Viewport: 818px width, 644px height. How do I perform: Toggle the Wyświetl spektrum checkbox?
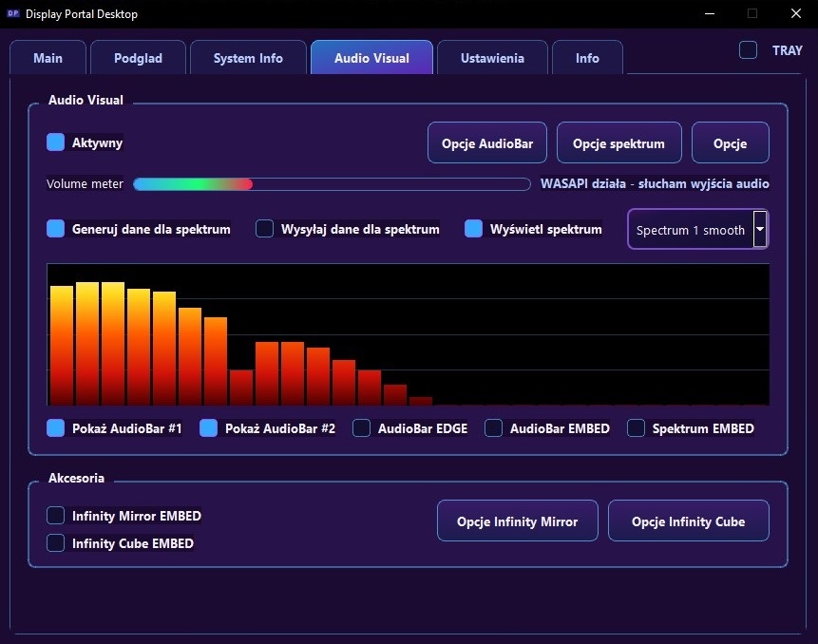pyautogui.click(x=473, y=228)
